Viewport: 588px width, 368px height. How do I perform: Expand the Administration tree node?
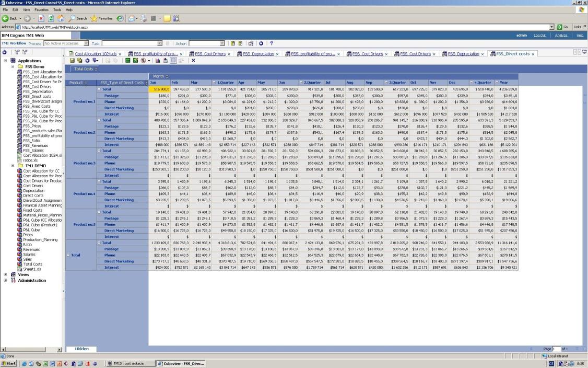(5, 281)
